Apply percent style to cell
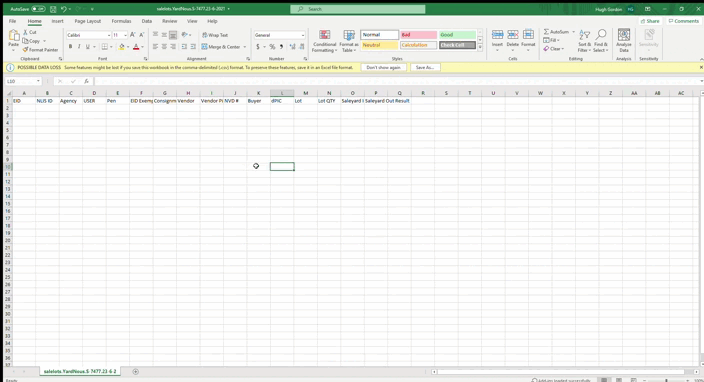 [x=272, y=47]
